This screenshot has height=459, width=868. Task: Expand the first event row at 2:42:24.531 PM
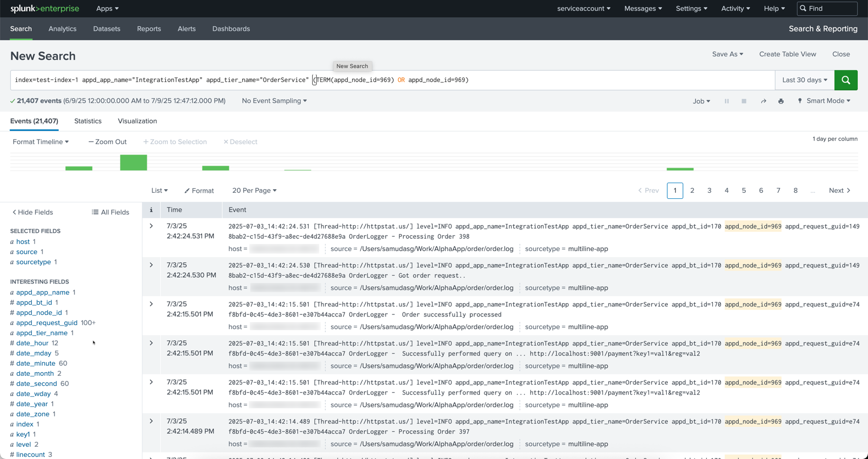coord(151,226)
